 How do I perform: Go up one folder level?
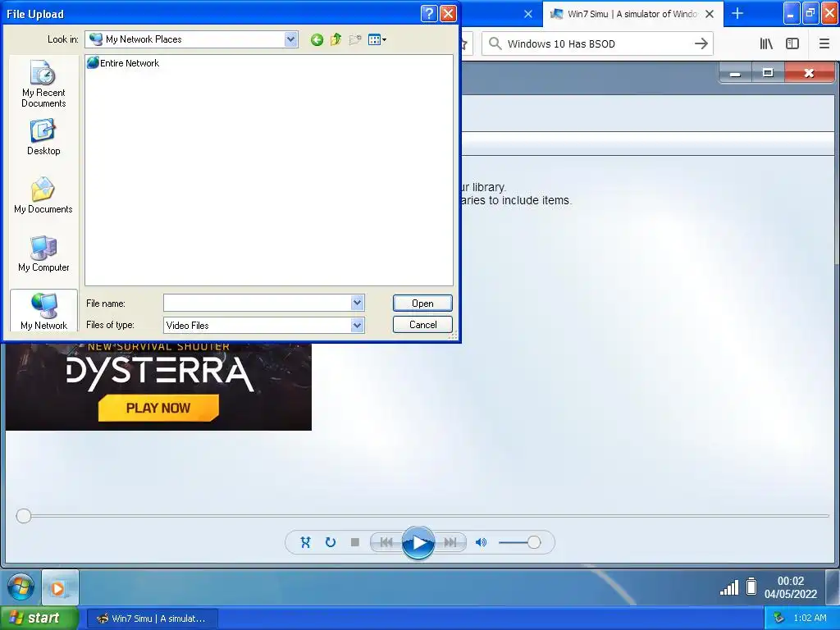pyautogui.click(x=336, y=39)
